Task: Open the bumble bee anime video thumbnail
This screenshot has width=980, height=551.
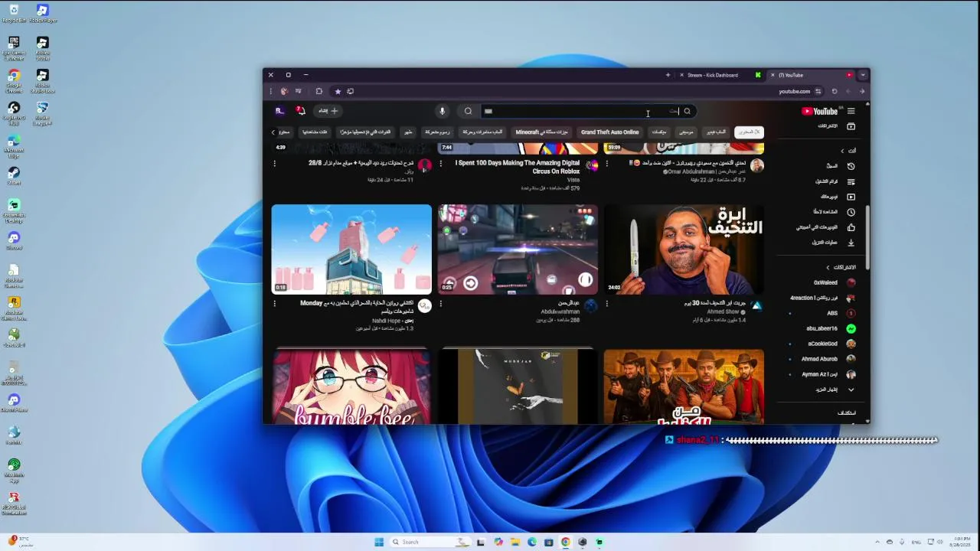Action: coord(351,386)
